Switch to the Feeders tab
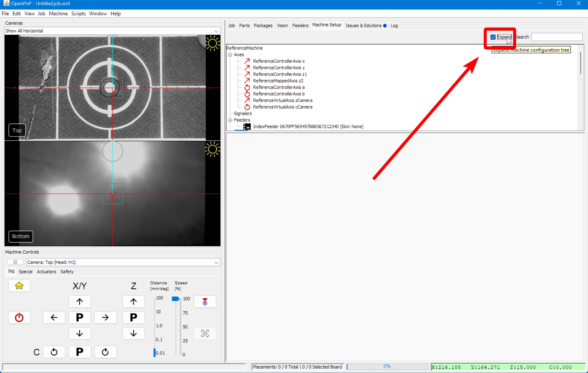This screenshot has height=373, width=588. (300, 25)
